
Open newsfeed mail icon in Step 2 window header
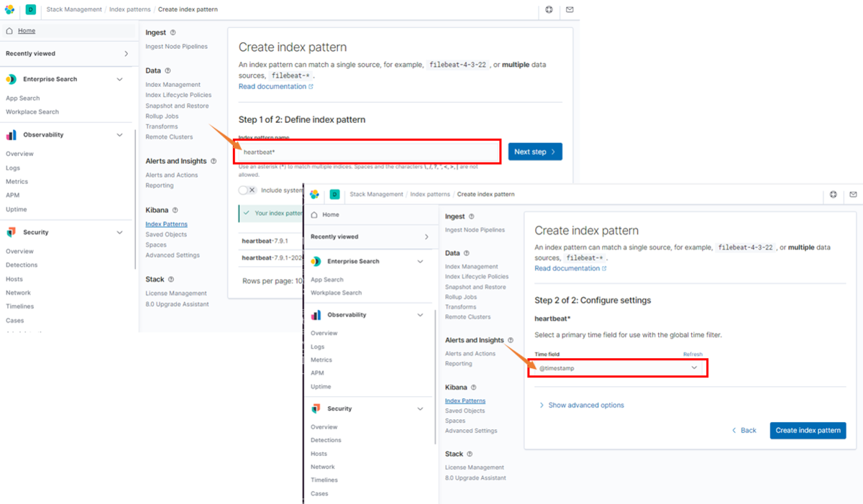click(853, 194)
